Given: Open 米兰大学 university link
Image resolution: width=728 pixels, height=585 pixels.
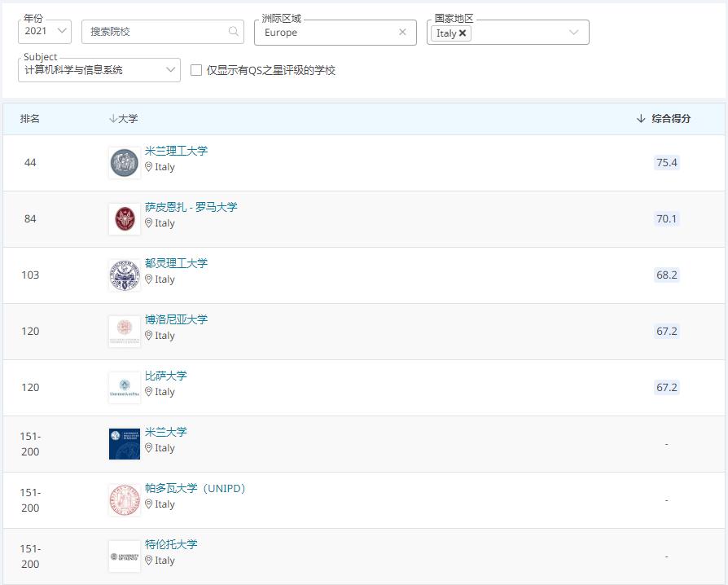Looking at the screenshot, I should pos(166,432).
